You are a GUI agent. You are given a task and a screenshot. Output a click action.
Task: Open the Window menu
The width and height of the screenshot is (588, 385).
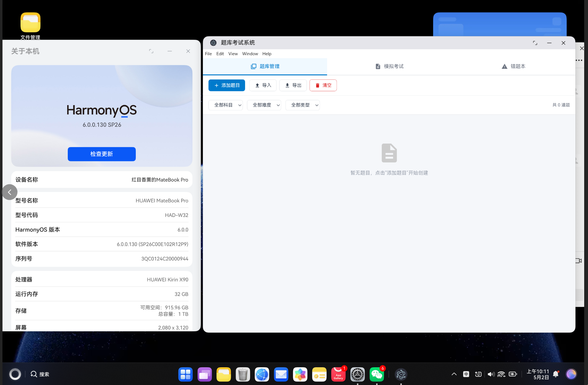(250, 54)
